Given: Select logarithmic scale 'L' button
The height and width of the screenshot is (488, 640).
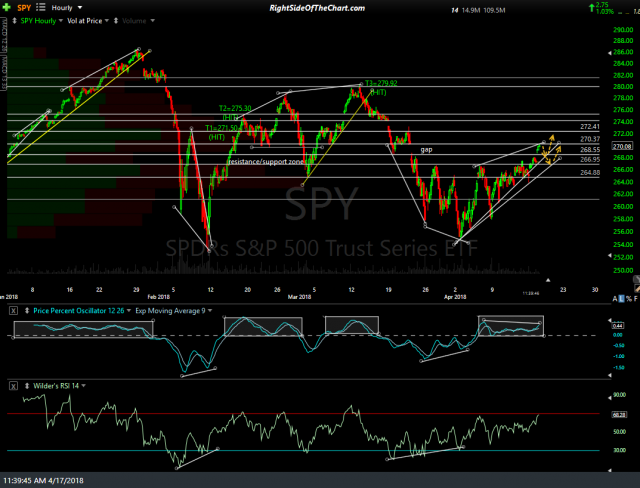Looking at the screenshot, I should coord(622,299).
